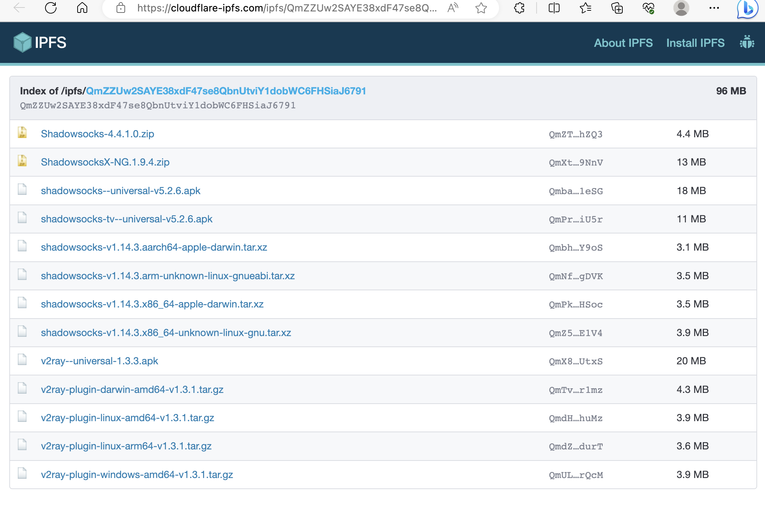The image size is (765, 532).
Task: Open Collections icon
Action: (x=617, y=8)
